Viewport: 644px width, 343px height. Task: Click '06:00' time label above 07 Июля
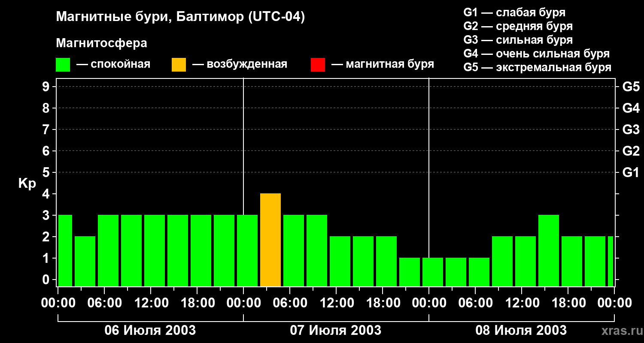coord(290,303)
